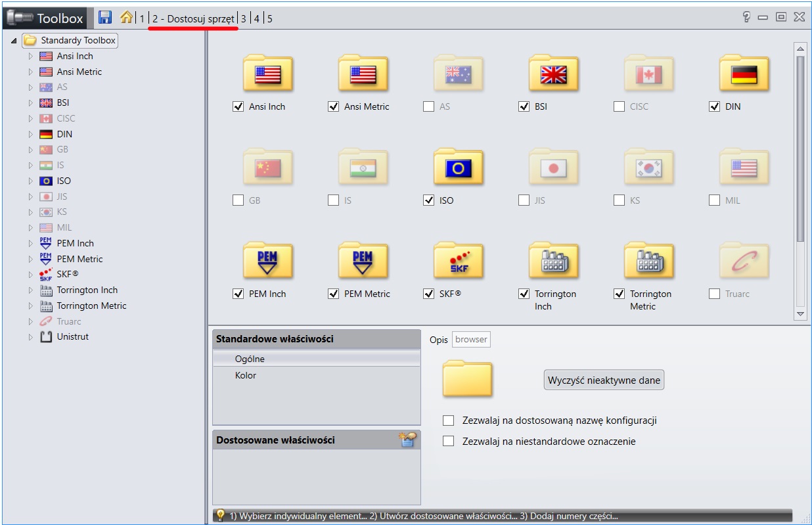
Task: Open the BSI British folder icon
Action: 554,74
